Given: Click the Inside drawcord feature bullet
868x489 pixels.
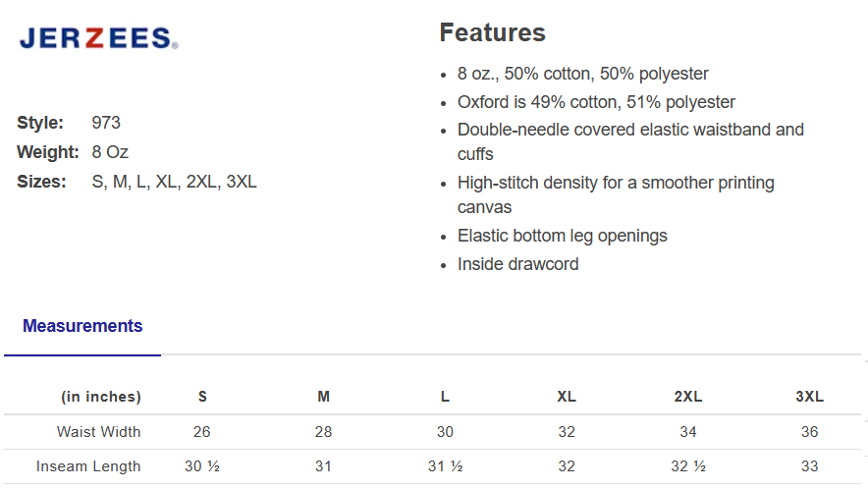Looking at the screenshot, I should tap(517, 264).
